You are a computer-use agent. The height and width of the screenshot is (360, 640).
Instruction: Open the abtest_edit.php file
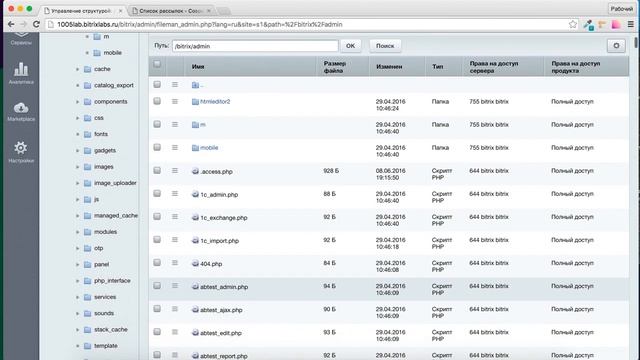(221, 333)
